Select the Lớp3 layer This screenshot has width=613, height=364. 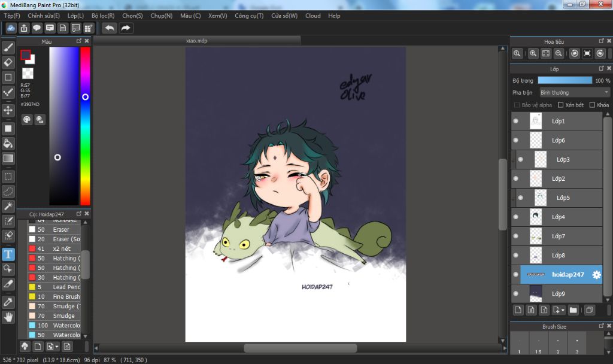(x=562, y=159)
